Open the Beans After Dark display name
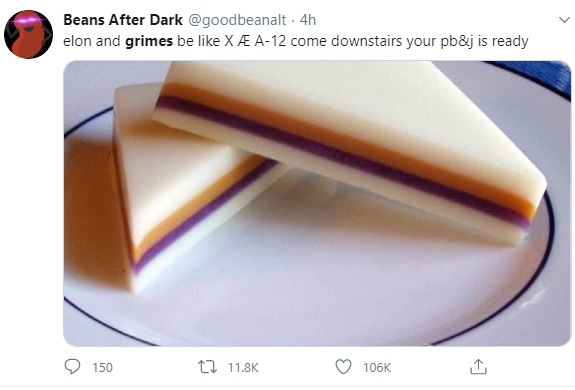575x390 pixels. point(123,20)
